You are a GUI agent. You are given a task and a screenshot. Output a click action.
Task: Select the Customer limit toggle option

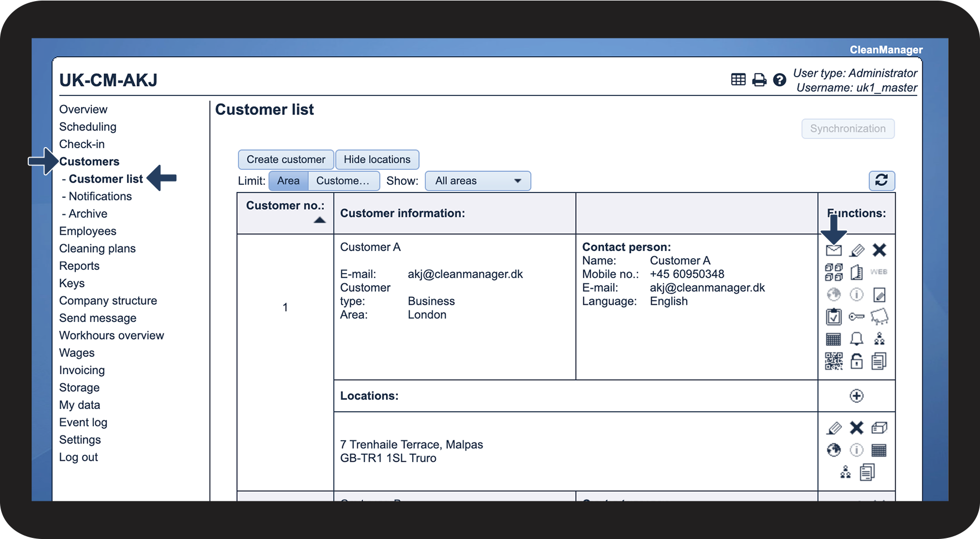pyautogui.click(x=343, y=181)
